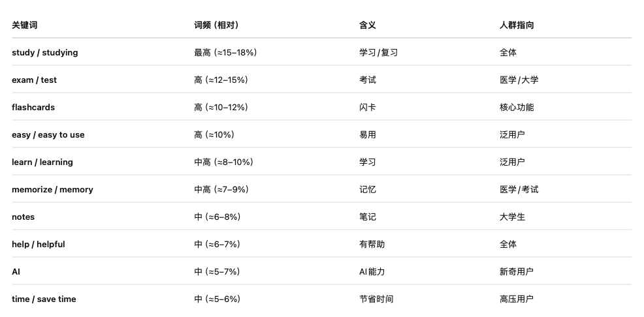Select the easy / easy to use cell
This screenshot has height=317, width=644.
(x=48, y=135)
